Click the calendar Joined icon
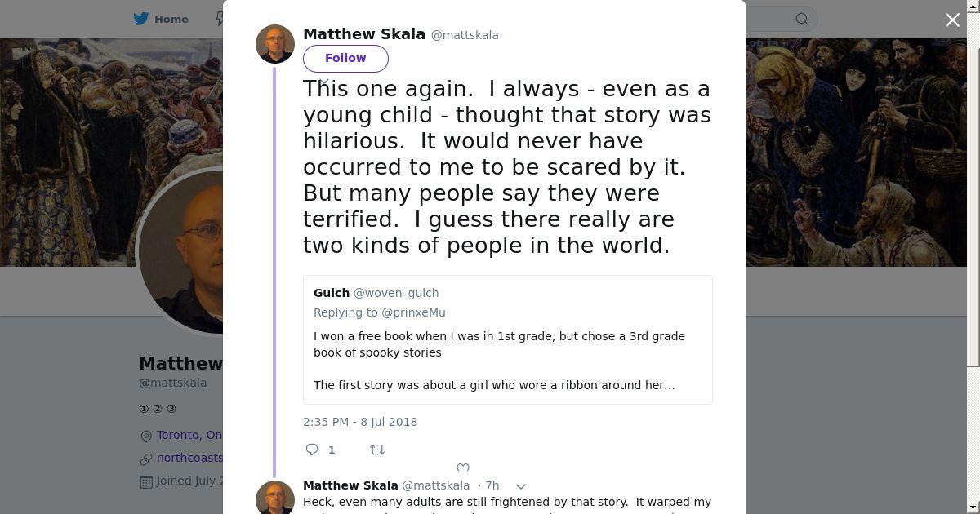 (146, 481)
